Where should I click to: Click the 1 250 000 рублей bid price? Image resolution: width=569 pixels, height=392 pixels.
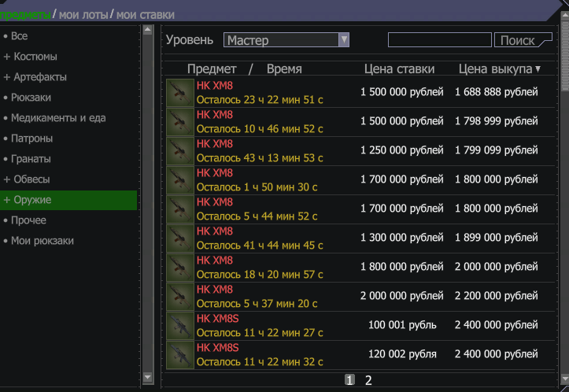[x=401, y=150]
